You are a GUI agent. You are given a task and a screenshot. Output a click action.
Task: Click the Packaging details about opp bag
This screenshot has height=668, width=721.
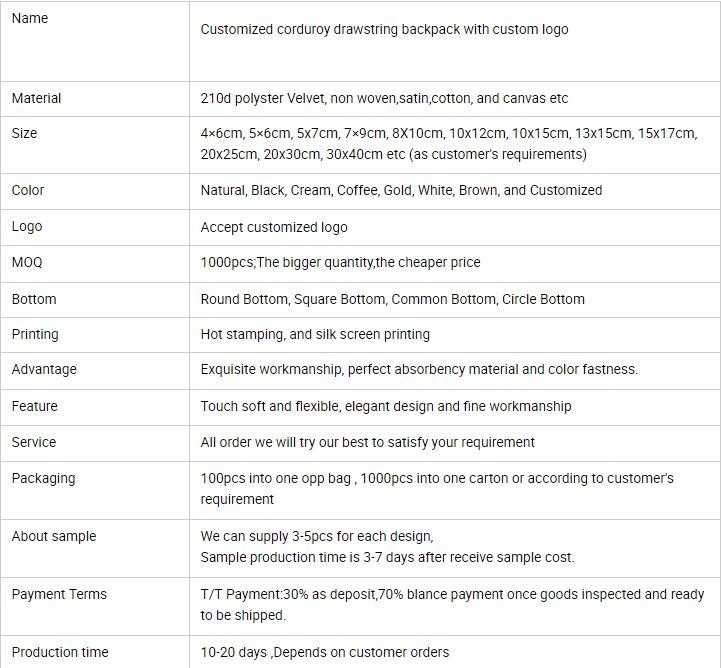pos(437,489)
